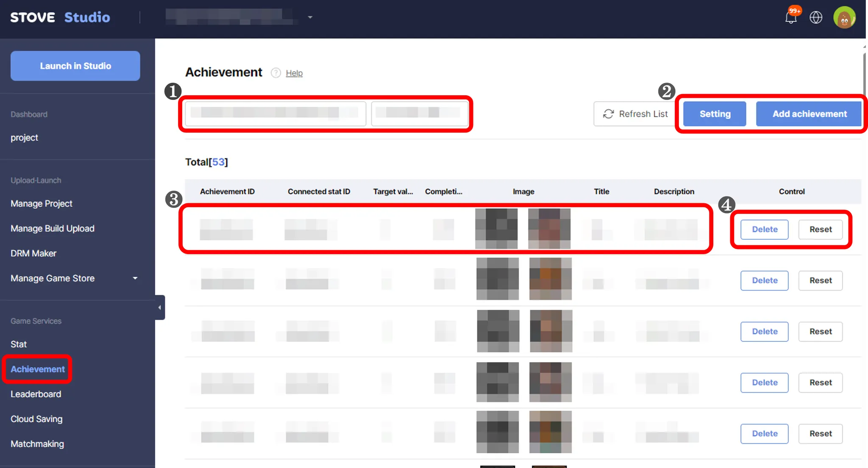Click the question mark help icon
Screen dimensions: 868x468
(276, 73)
